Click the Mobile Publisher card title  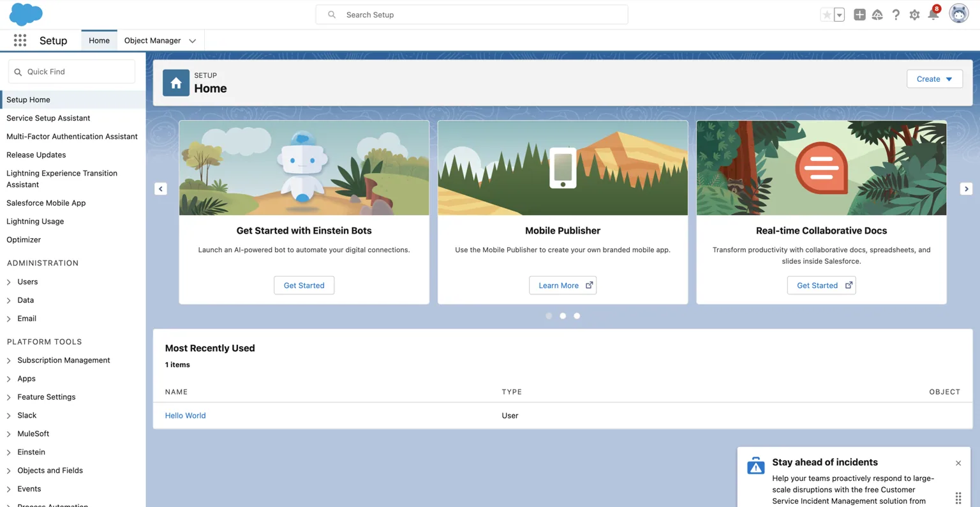pos(563,231)
